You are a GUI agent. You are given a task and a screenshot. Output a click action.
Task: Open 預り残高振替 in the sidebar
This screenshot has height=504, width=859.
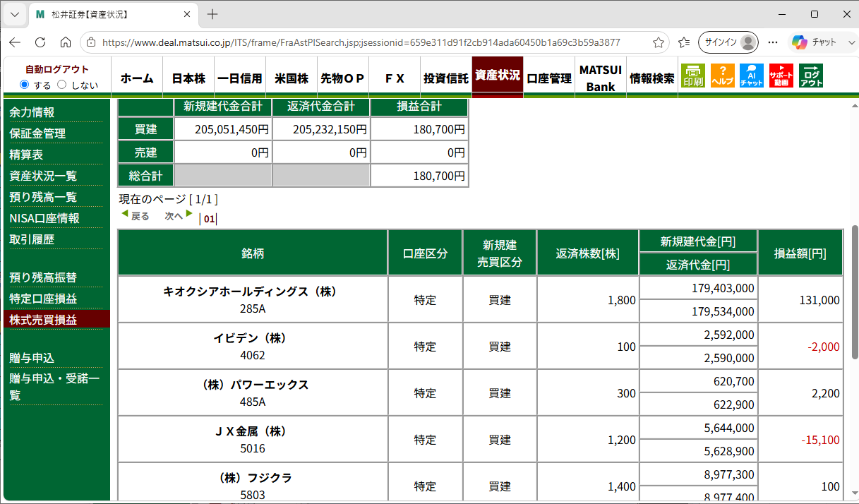[x=43, y=277]
